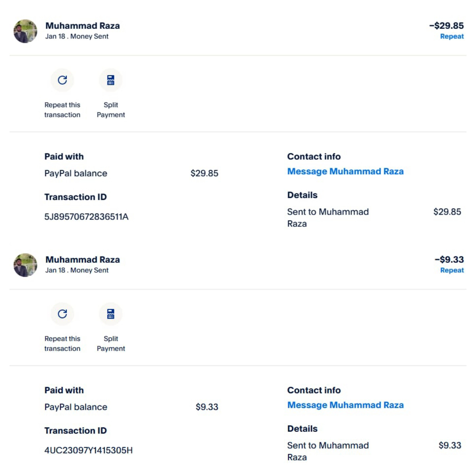Screen dimensions: 476x476
Task: Click the Repeat link under -$9.33
Action: [x=452, y=270]
